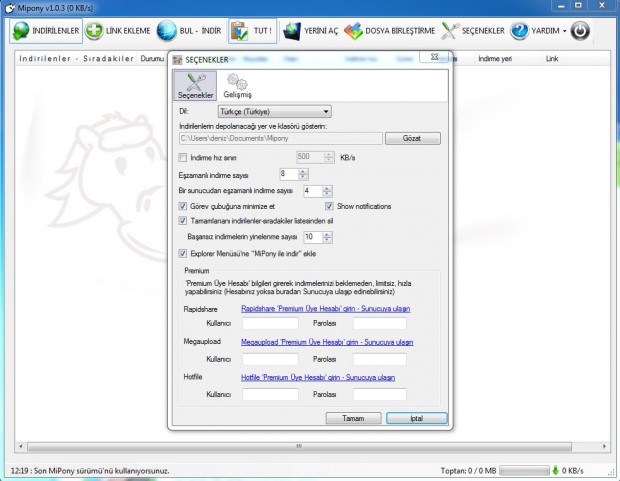Click SEÇENEKLER tools icon in toolbar
The height and width of the screenshot is (481, 620).
click(x=450, y=31)
